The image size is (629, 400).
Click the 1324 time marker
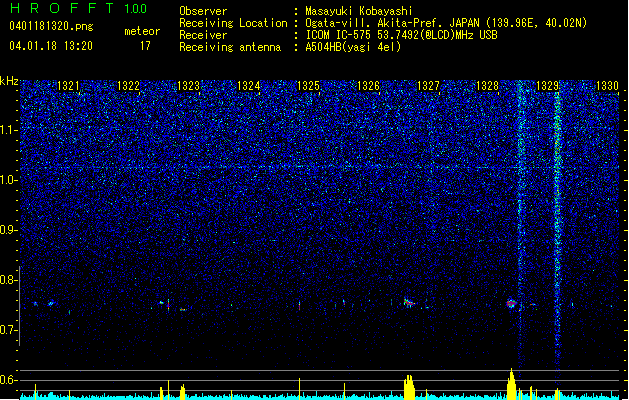click(x=248, y=86)
